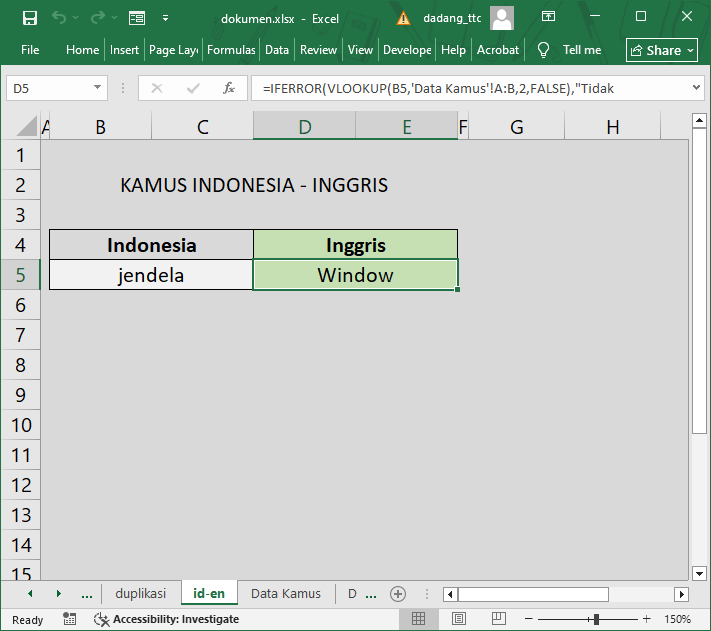Select the KAMUS INDONESIA - INGGRIS title cell

point(254,185)
